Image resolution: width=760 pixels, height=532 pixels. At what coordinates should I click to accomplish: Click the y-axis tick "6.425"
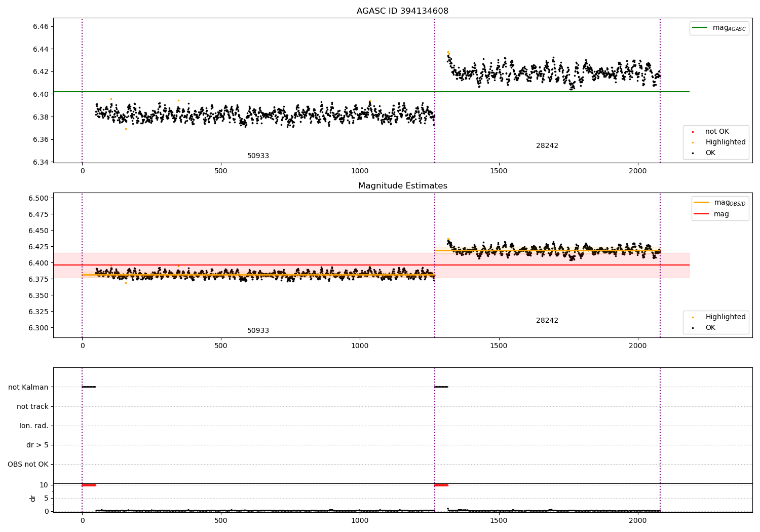pyautogui.click(x=39, y=247)
